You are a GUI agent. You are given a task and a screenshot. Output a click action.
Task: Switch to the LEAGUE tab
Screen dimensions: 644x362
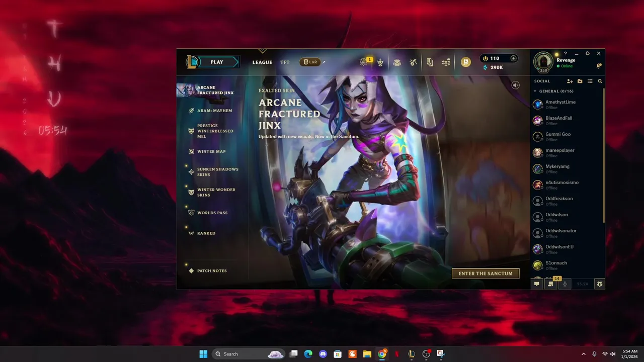coord(262,62)
